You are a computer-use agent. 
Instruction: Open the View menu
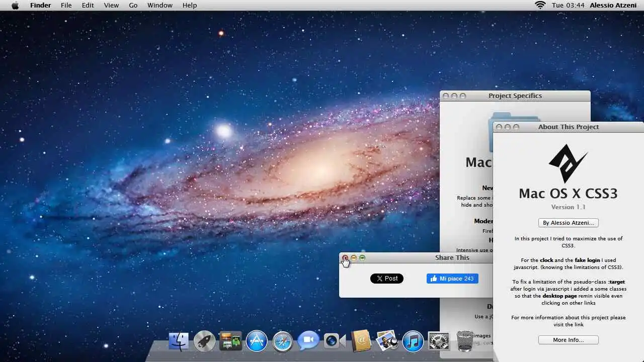point(111,5)
